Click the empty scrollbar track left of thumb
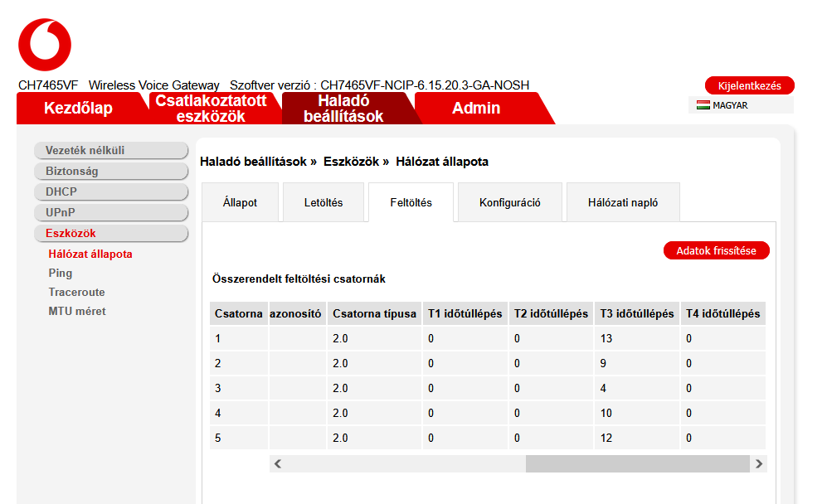Viewport: 827px width, 504px height. (x=406, y=464)
